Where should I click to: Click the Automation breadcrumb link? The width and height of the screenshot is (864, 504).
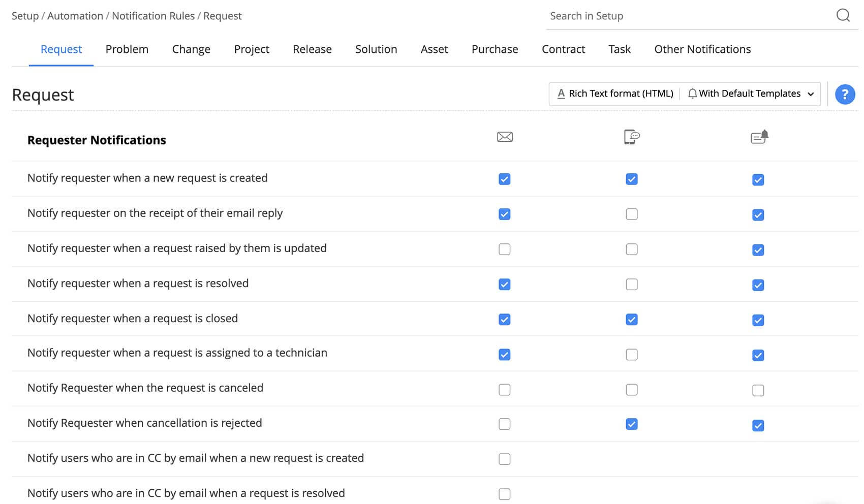pos(75,16)
